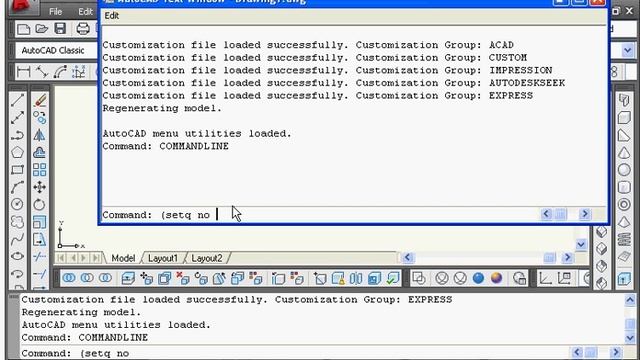Click the solid Intersect icon

[x=105, y=278]
